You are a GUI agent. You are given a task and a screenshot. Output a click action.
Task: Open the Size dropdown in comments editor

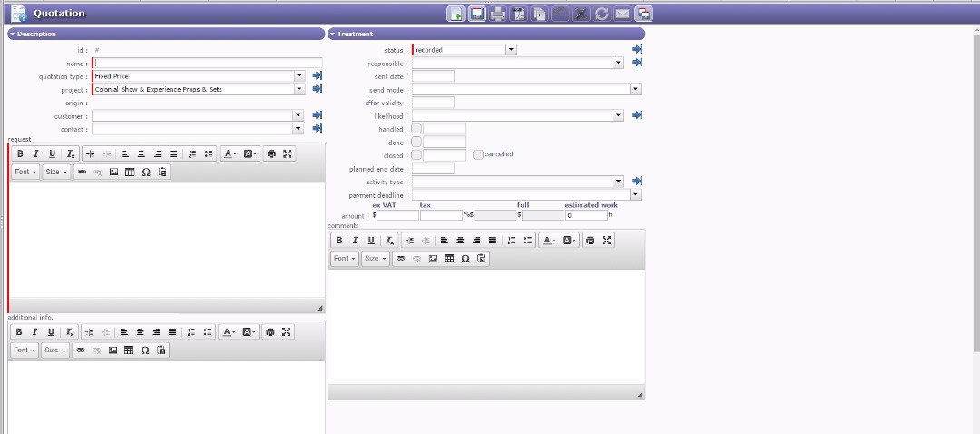(x=374, y=259)
